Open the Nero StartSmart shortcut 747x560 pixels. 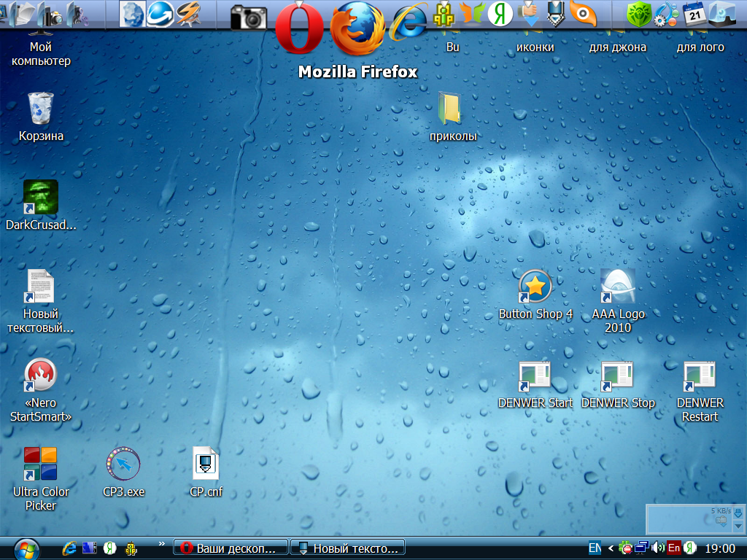[x=41, y=376]
